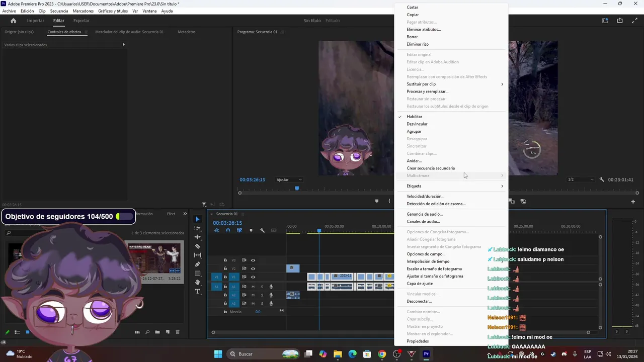Viewport: 644px width, 362px height.
Task: Switch to the Metadatos tab
Action: point(187,32)
